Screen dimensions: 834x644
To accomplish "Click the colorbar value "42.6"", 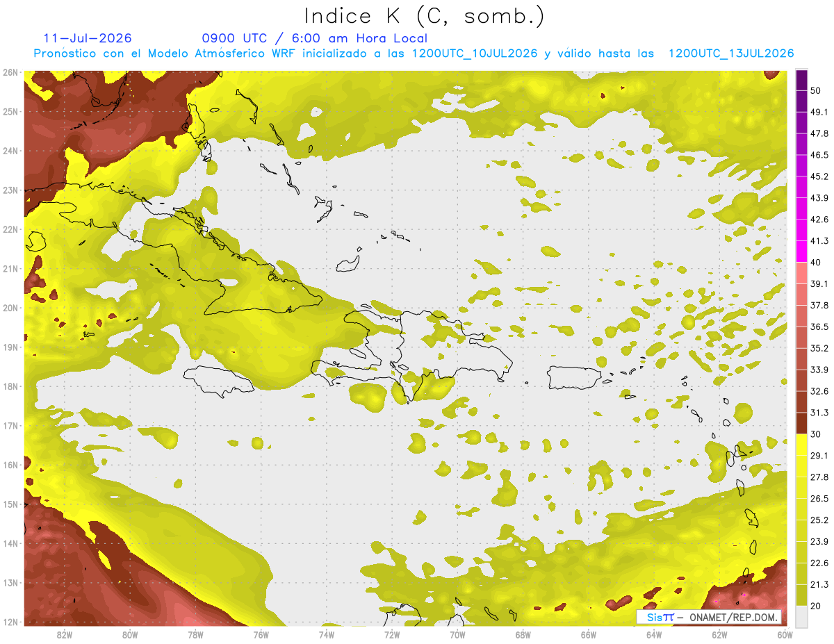I will [819, 220].
